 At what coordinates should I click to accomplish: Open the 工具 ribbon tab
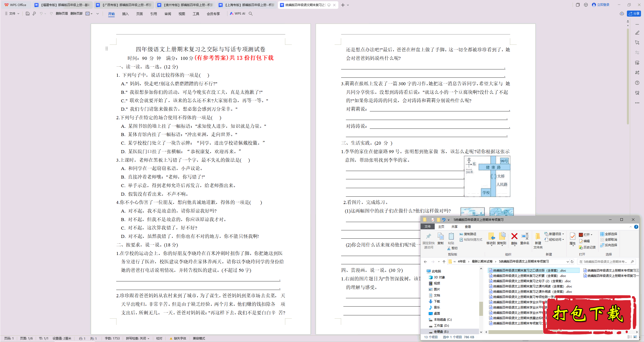tap(196, 14)
